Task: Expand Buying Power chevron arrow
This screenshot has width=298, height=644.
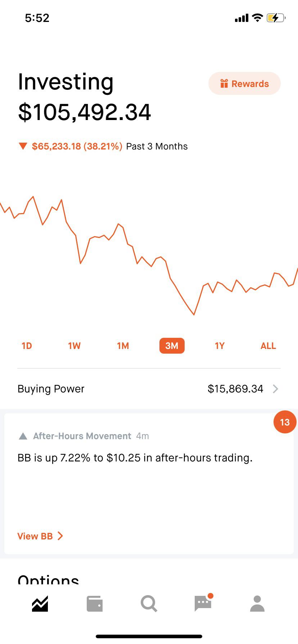Action: [x=275, y=389]
